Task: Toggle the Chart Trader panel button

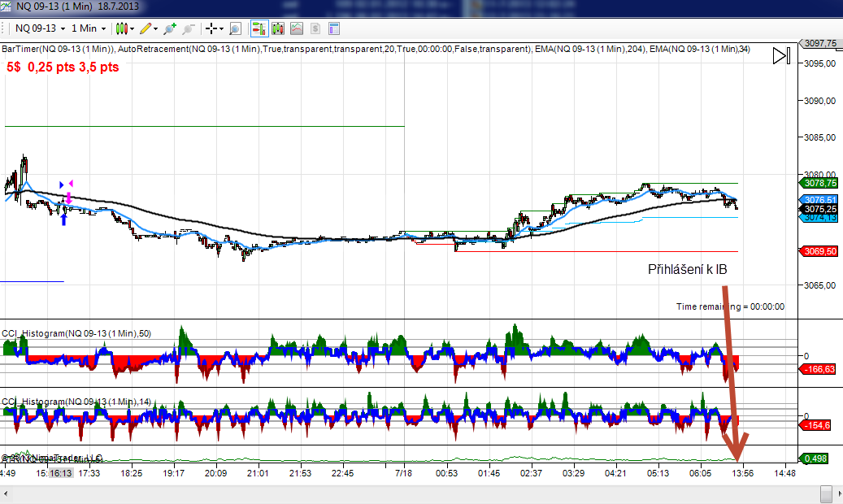Action: coord(259,28)
